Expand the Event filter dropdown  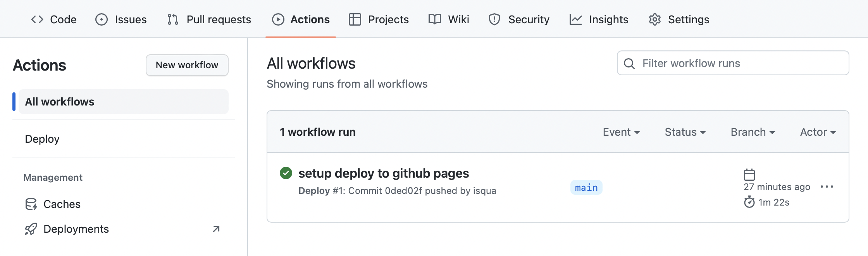(621, 132)
